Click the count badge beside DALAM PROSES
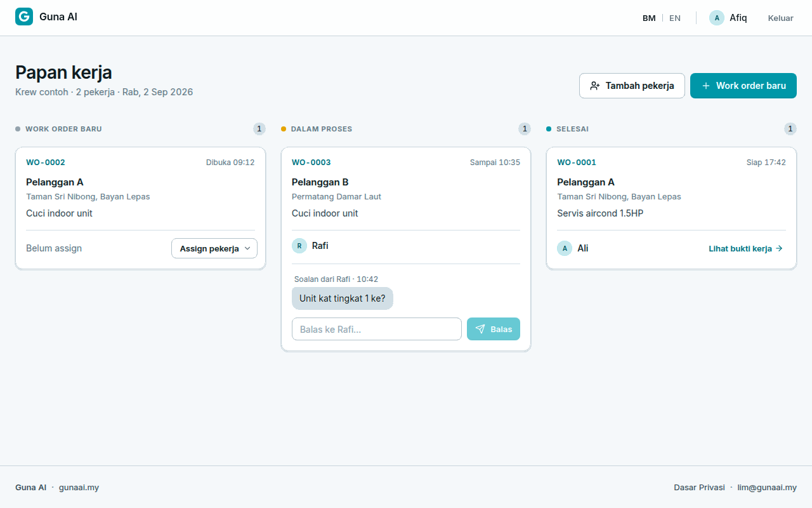Image resolution: width=812 pixels, height=508 pixels. [525, 129]
